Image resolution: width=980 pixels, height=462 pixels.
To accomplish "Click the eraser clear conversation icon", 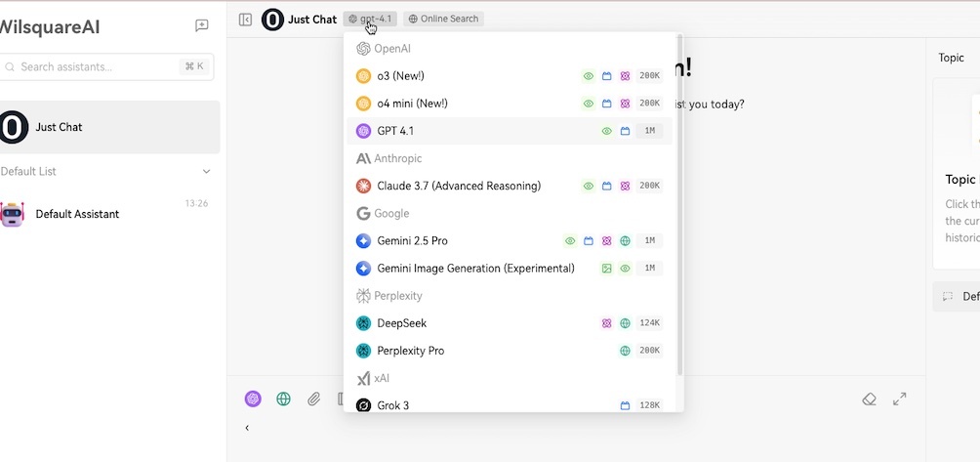I will coord(869,399).
